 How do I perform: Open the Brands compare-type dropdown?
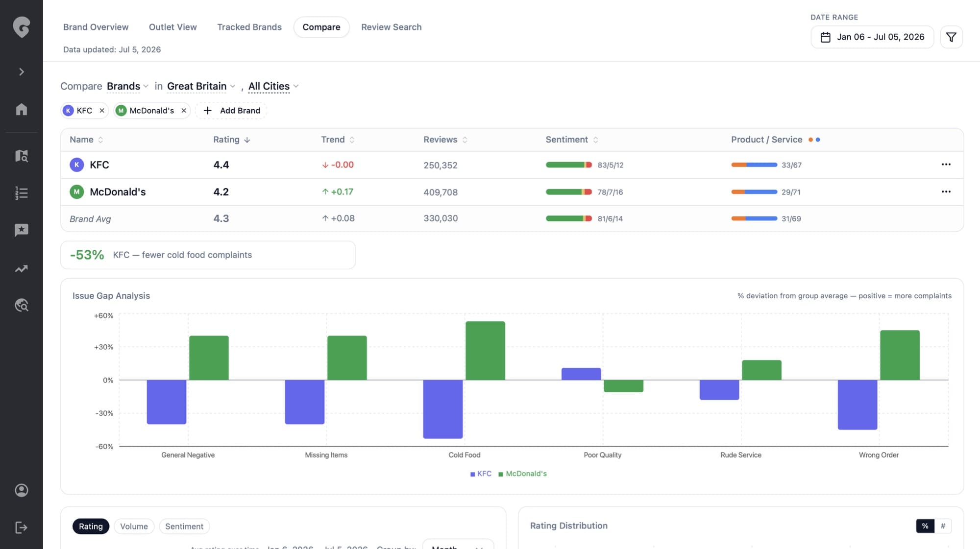click(127, 86)
